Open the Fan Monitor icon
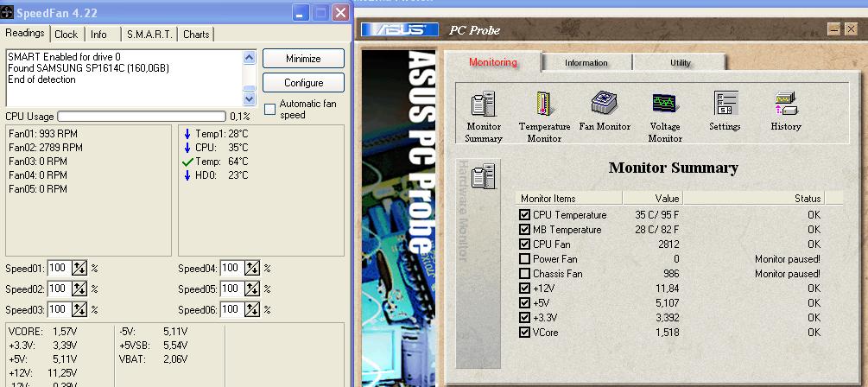This screenshot has width=868, height=387. [x=604, y=104]
